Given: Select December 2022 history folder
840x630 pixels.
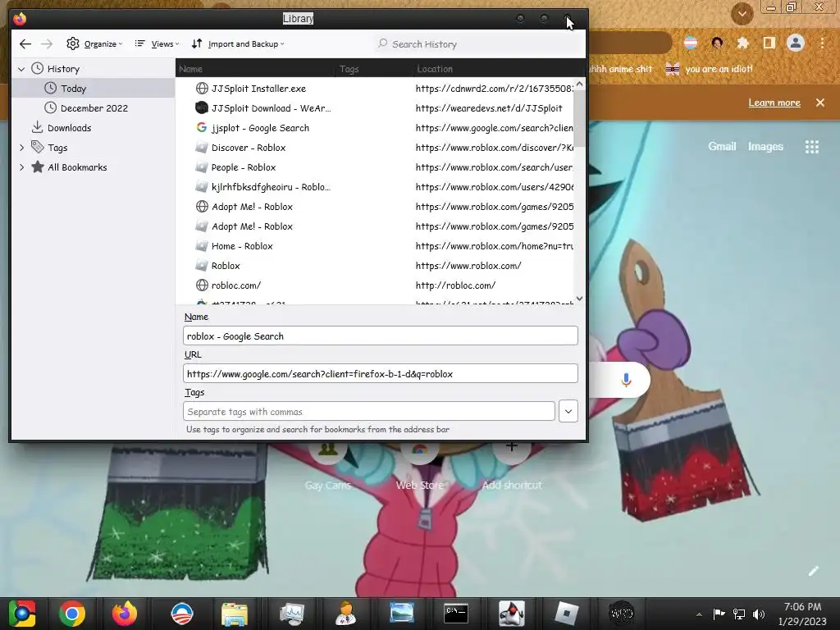Looking at the screenshot, I should tap(94, 108).
